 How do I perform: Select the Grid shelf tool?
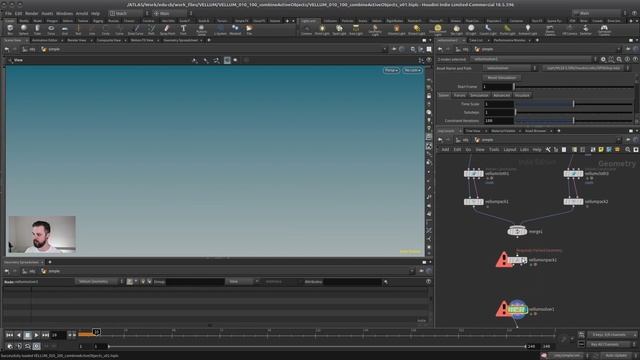tap(64, 29)
